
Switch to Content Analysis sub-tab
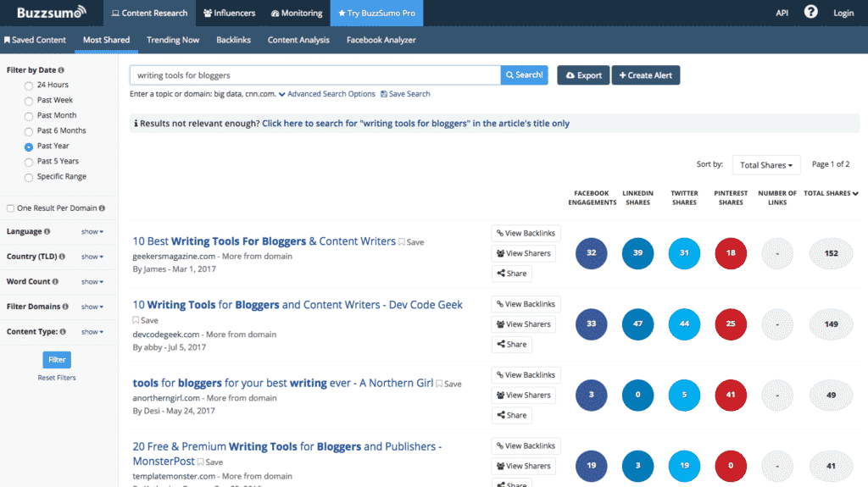coord(298,40)
